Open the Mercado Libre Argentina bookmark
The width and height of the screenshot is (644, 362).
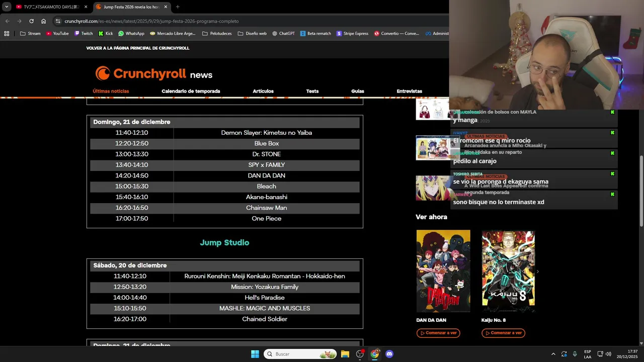pos(173,34)
